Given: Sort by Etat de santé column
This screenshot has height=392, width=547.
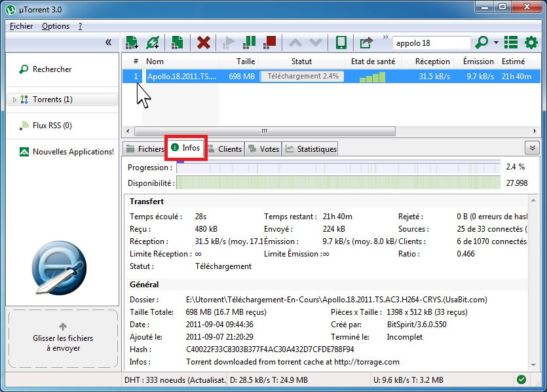Looking at the screenshot, I should (373, 62).
